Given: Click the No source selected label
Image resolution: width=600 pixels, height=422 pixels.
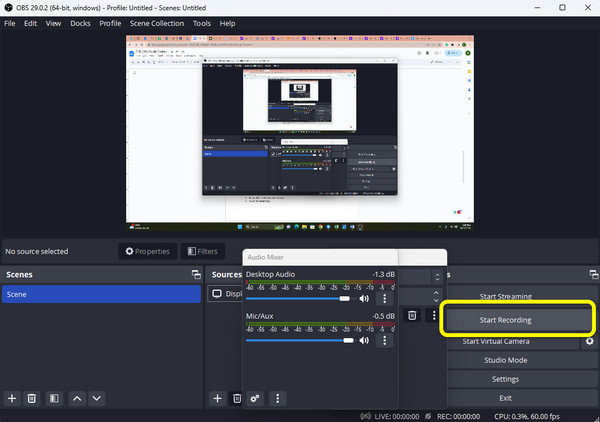Looking at the screenshot, I should [37, 251].
